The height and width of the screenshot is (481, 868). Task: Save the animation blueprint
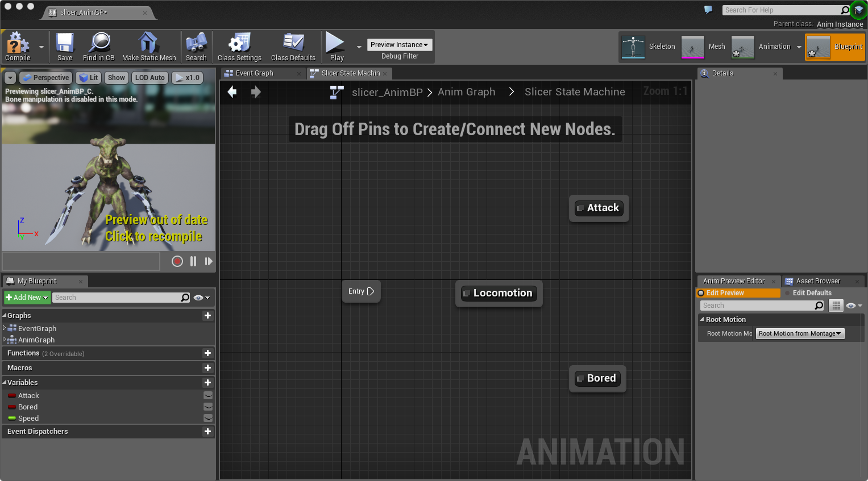tap(65, 43)
